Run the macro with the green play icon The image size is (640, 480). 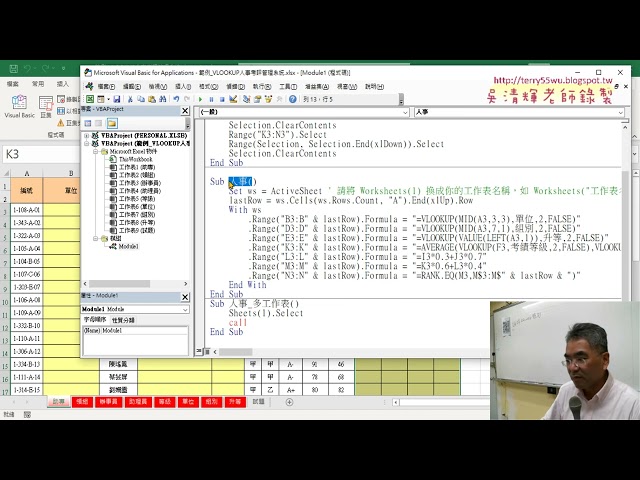(200, 99)
